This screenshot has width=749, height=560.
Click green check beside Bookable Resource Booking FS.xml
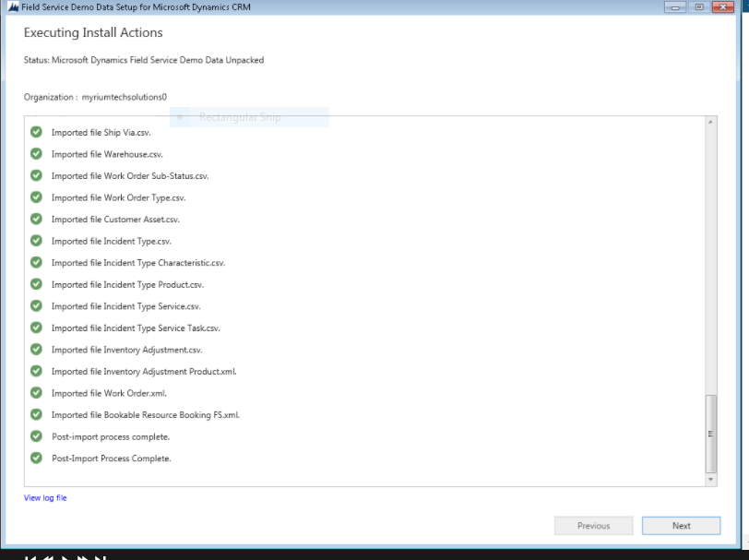(x=36, y=415)
